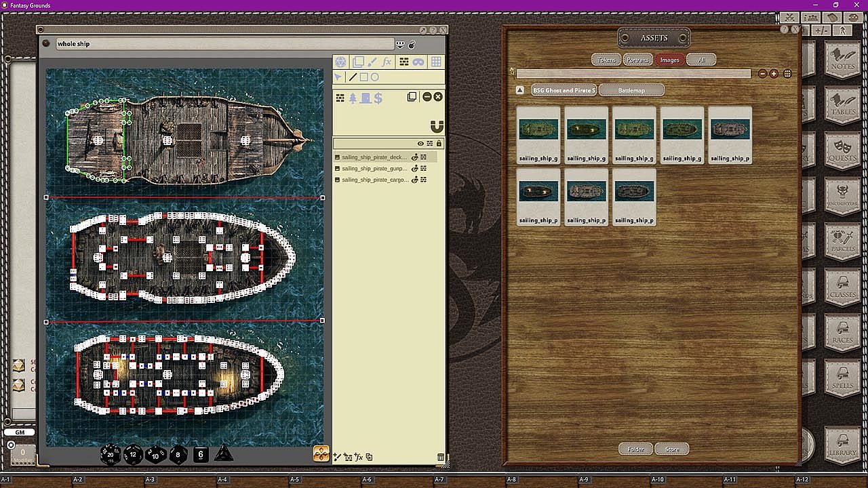Open the fx effects tool

click(x=387, y=62)
